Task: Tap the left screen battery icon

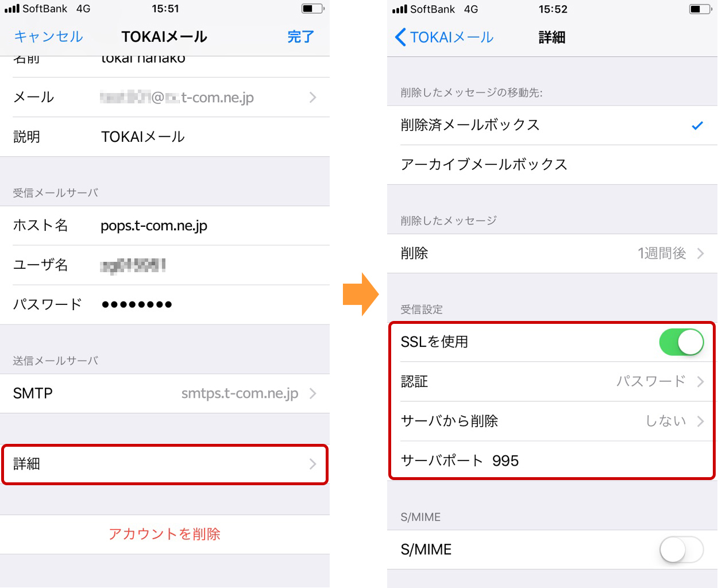Action: (313, 9)
